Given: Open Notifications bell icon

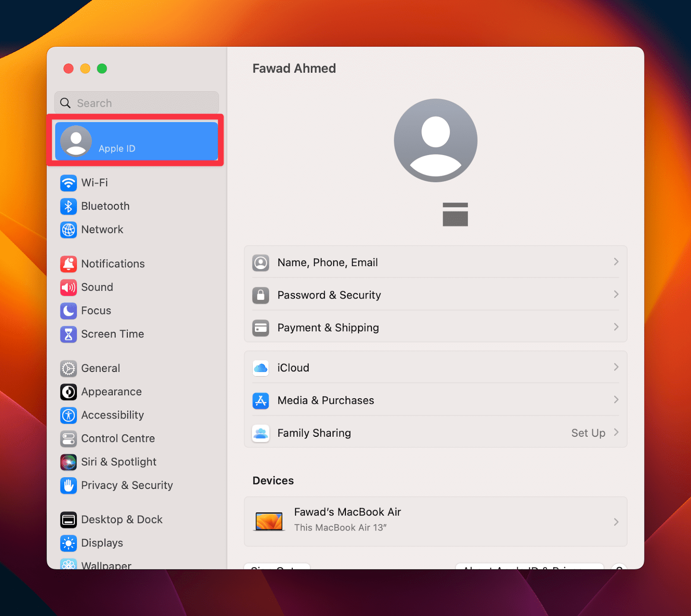Looking at the screenshot, I should pyautogui.click(x=68, y=264).
